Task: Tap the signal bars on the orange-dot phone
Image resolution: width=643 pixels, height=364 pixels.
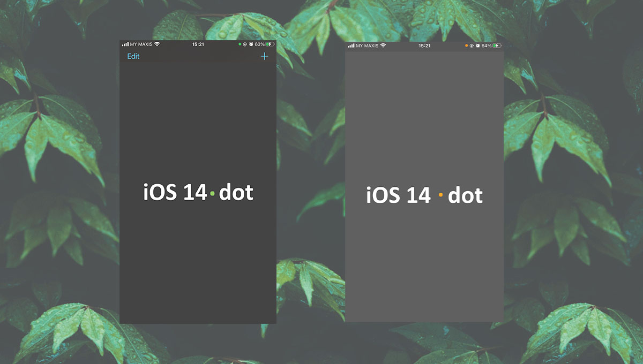Action: [351, 46]
